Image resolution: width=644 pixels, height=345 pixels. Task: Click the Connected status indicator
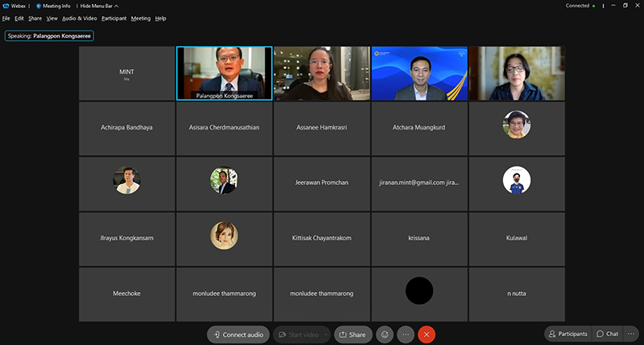579,6
